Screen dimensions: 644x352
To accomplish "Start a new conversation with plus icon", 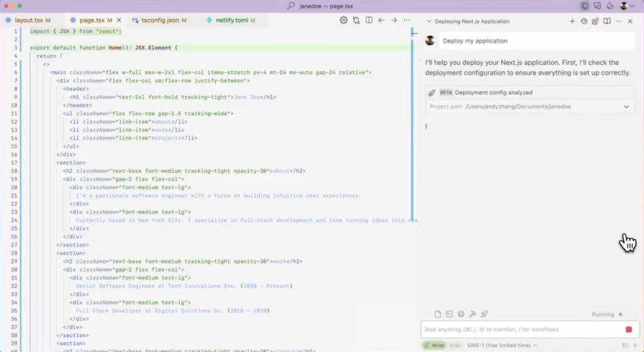I will [572, 21].
